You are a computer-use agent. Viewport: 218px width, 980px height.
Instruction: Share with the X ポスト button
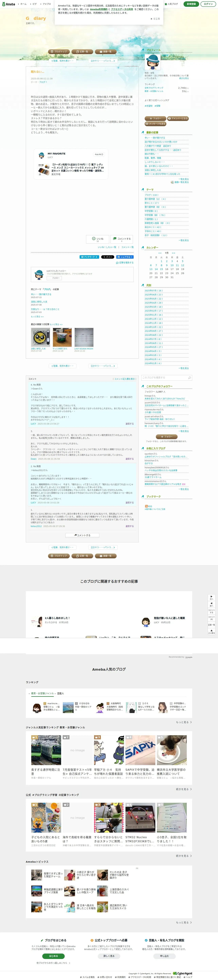[107, 257]
